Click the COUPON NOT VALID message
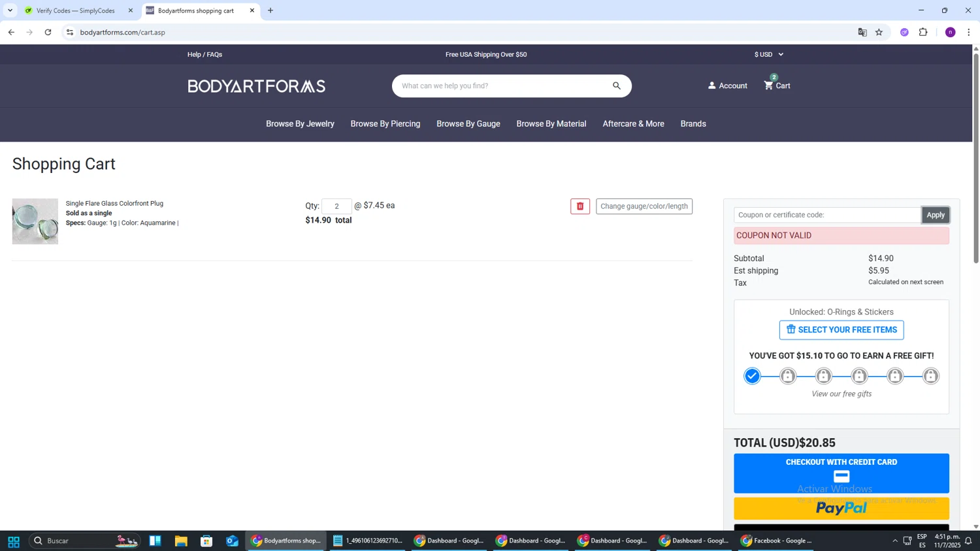 841,236
